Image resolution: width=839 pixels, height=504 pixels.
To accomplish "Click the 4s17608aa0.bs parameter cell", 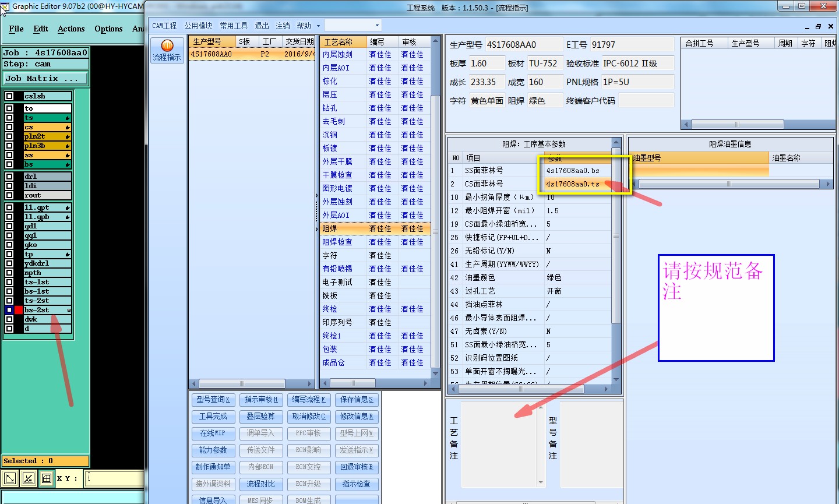I will pyautogui.click(x=578, y=170).
